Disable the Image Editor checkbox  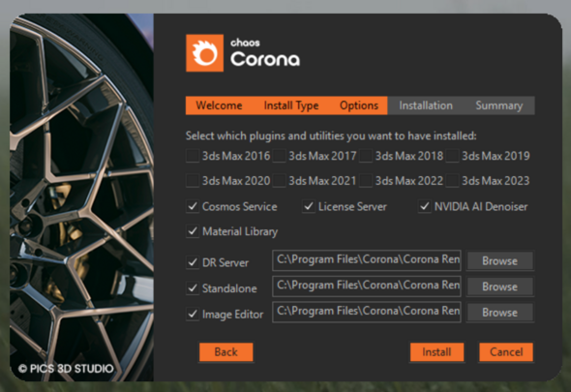click(x=193, y=314)
